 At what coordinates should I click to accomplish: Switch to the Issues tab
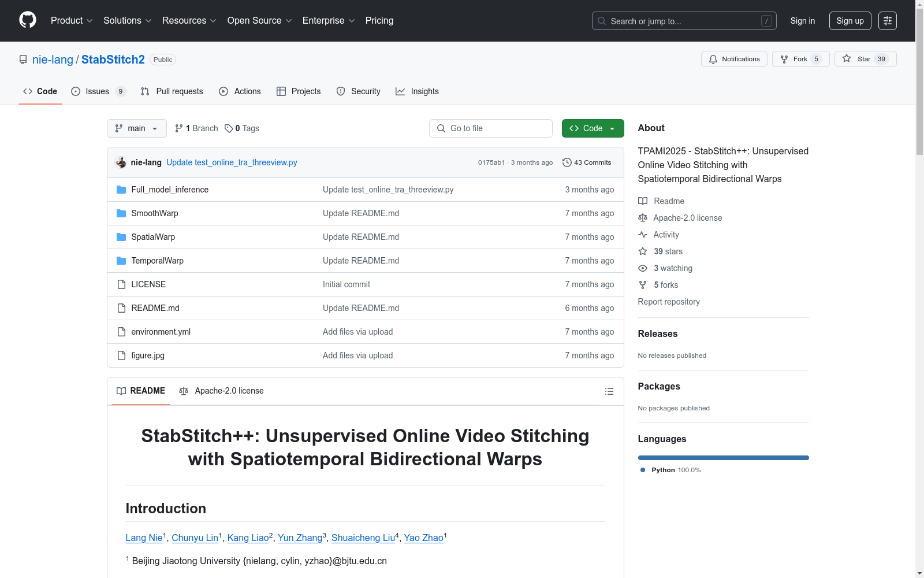pos(98,91)
